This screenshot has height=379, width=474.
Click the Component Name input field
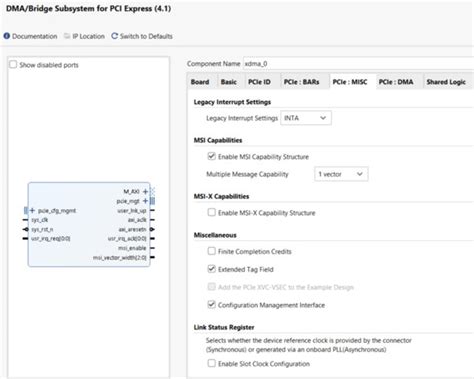point(358,63)
